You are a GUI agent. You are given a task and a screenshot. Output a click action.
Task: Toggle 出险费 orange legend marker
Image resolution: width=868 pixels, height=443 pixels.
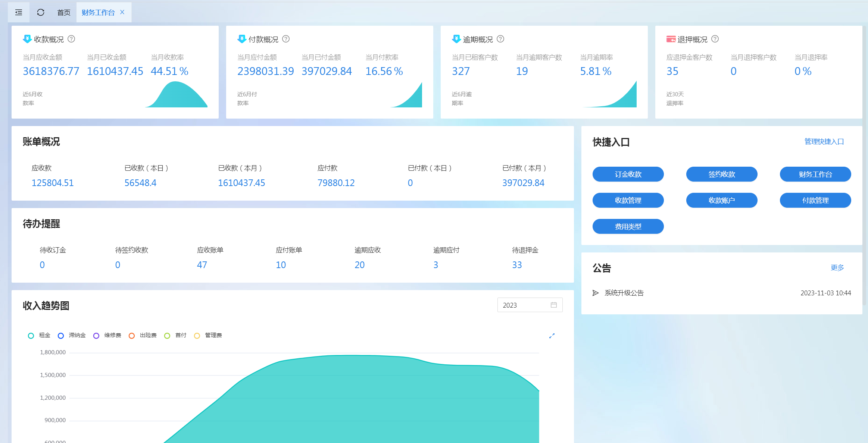coord(132,336)
